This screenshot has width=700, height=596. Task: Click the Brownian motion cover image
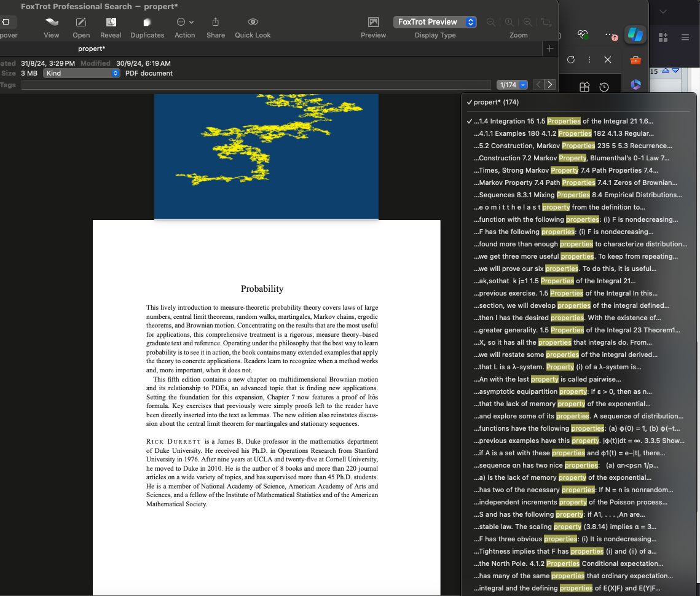pyautogui.click(x=266, y=156)
